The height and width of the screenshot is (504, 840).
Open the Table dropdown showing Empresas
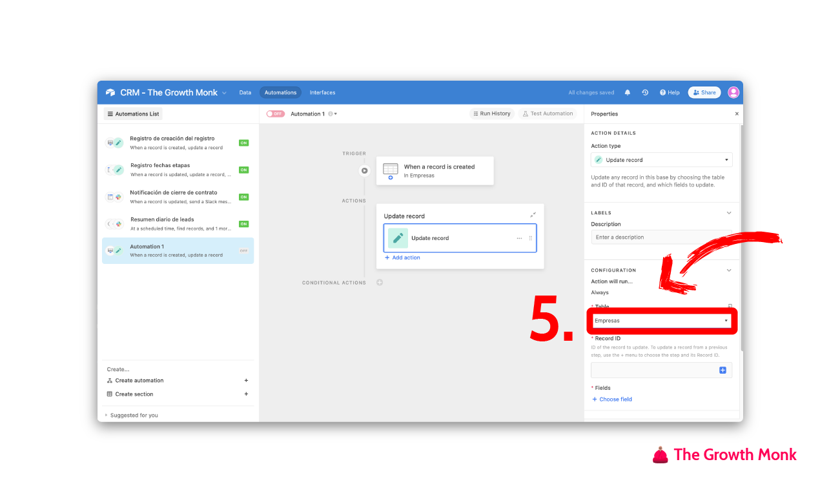pyautogui.click(x=662, y=321)
